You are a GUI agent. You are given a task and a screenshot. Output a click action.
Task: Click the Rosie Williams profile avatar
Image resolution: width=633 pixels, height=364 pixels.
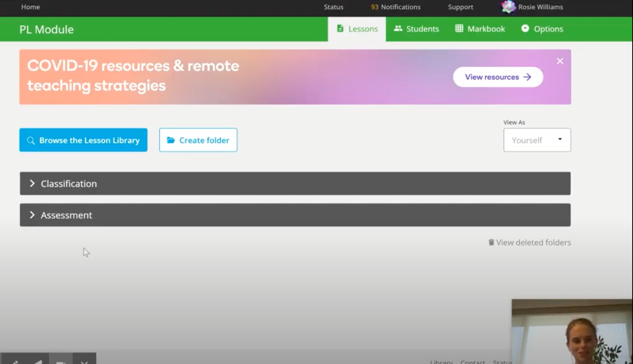pyautogui.click(x=508, y=7)
